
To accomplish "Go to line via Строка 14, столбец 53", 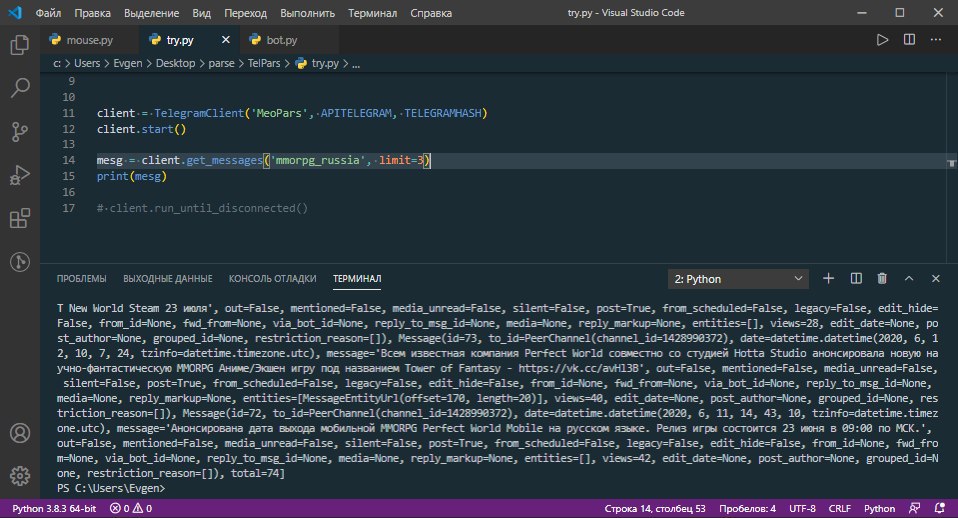I will pyautogui.click(x=654, y=508).
